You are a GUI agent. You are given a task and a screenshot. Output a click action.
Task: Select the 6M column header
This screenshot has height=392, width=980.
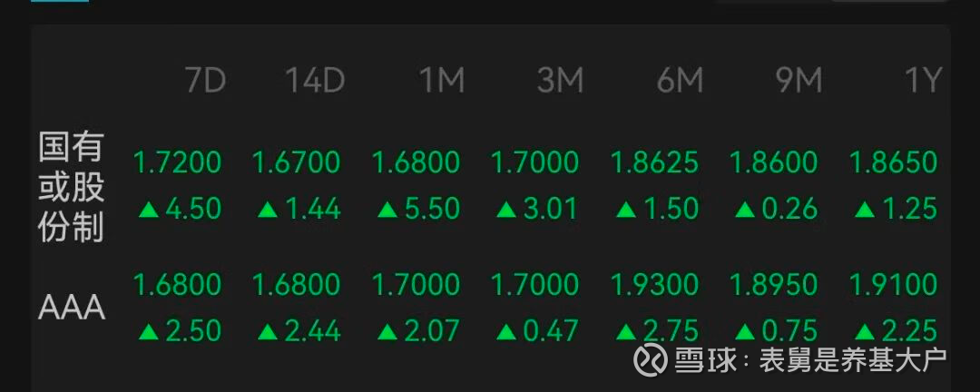680,81
